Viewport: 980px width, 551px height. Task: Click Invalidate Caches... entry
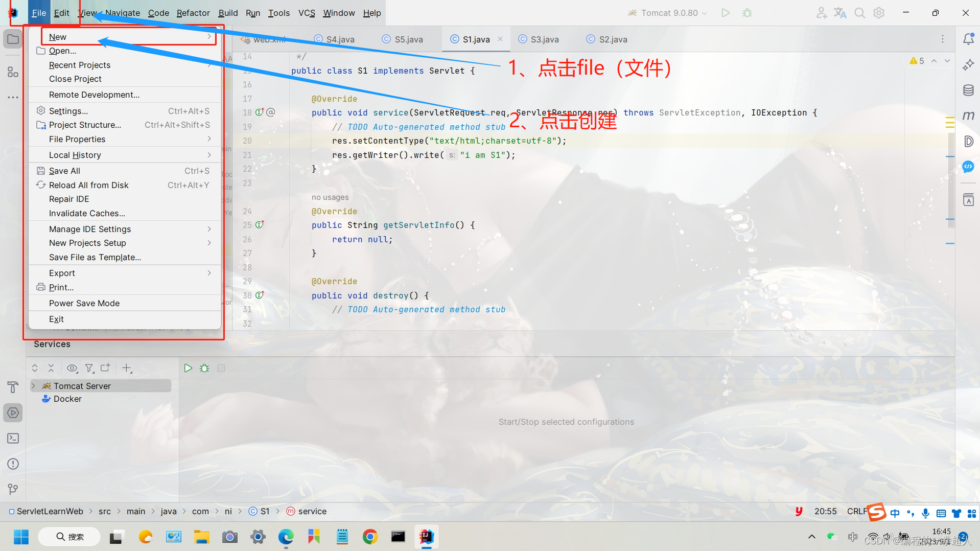(125, 213)
